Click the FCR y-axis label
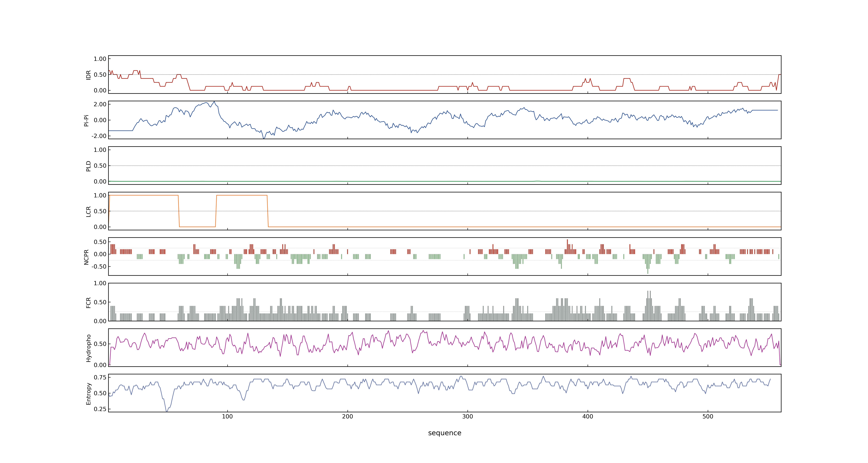Screen dimensions: 868x463 point(88,302)
